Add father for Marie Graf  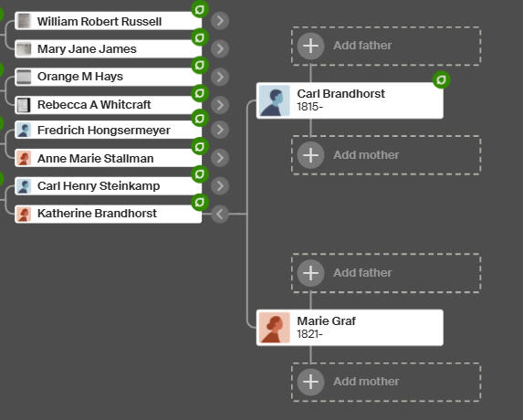[386, 273]
